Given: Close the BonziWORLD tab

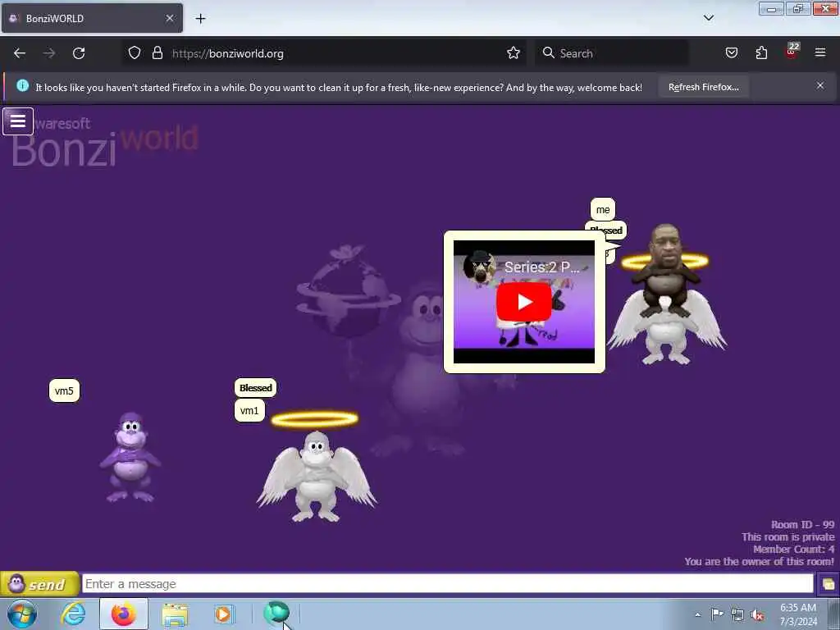Looking at the screenshot, I should pyautogui.click(x=170, y=18).
